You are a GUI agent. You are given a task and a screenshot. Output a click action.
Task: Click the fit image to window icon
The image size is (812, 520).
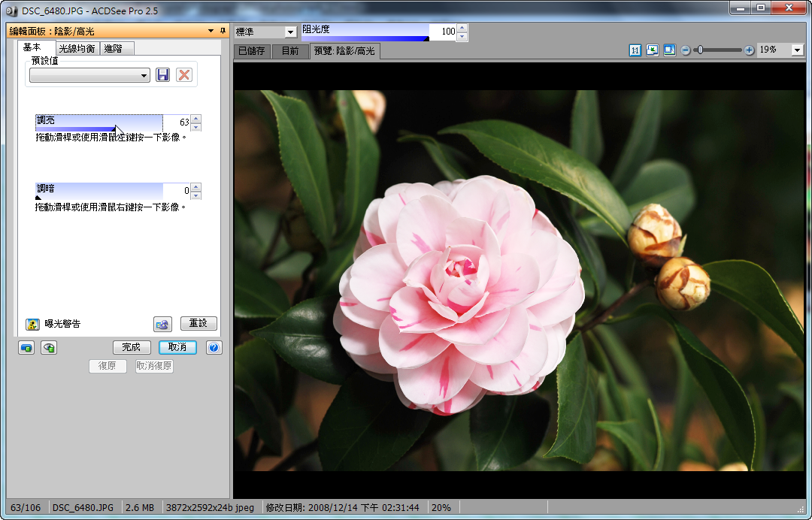pos(652,50)
